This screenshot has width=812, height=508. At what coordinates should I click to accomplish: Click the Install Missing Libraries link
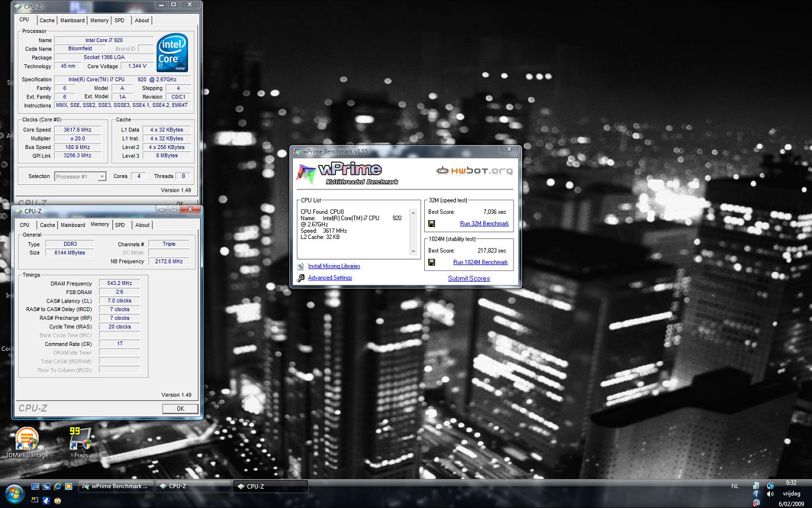coord(334,266)
